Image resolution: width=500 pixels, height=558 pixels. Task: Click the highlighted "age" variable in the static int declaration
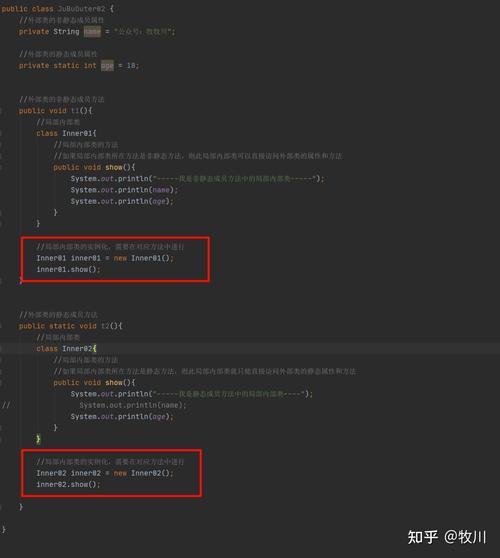pyautogui.click(x=107, y=66)
